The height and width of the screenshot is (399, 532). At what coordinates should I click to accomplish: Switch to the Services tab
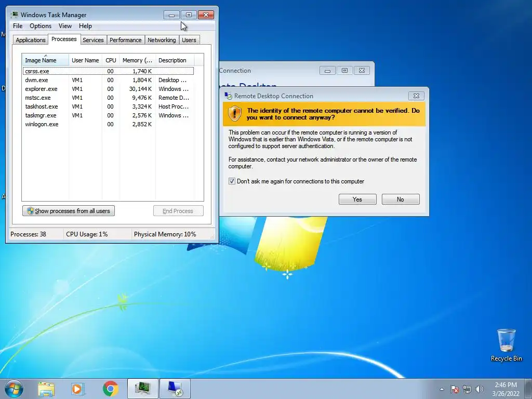click(93, 39)
